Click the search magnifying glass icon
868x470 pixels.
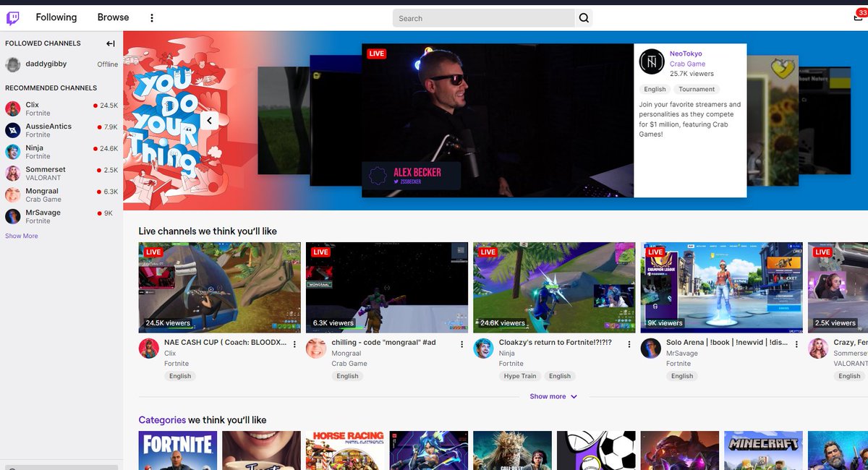583,17
